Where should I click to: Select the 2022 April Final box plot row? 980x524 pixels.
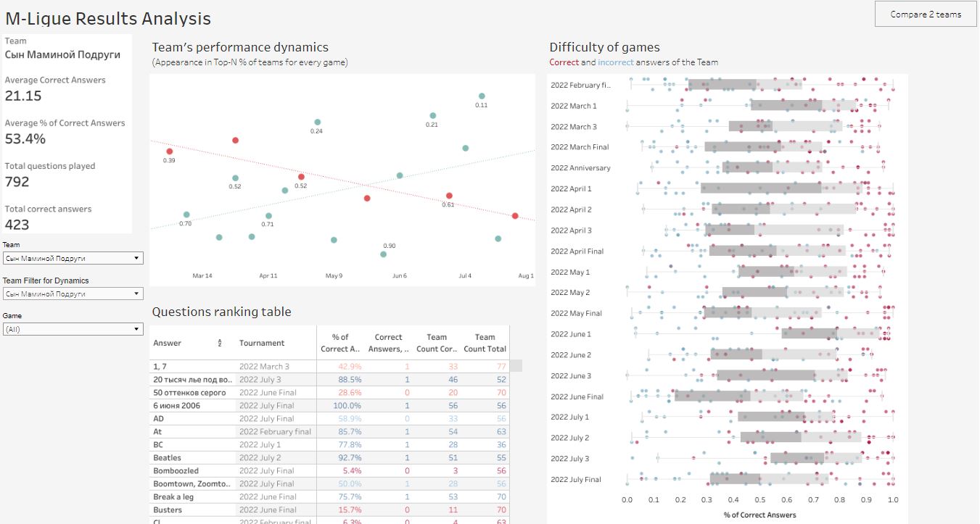(762, 251)
